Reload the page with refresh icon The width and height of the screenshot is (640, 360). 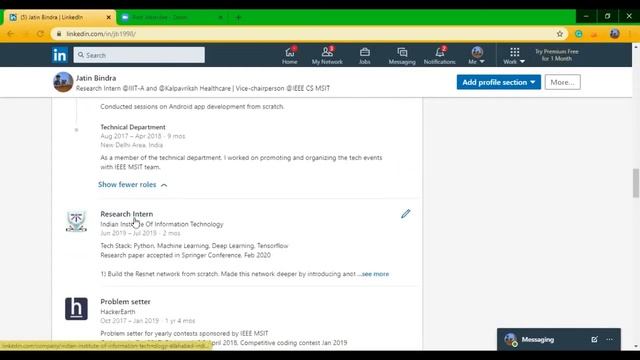click(40, 34)
